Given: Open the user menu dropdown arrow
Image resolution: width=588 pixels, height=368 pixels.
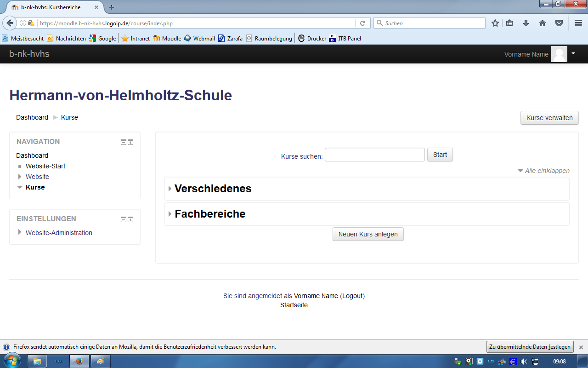Looking at the screenshot, I should pos(573,54).
